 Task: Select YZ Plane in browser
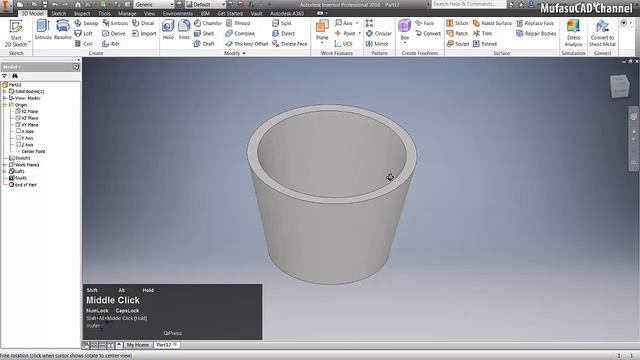pyautogui.click(x=27, y=111)
